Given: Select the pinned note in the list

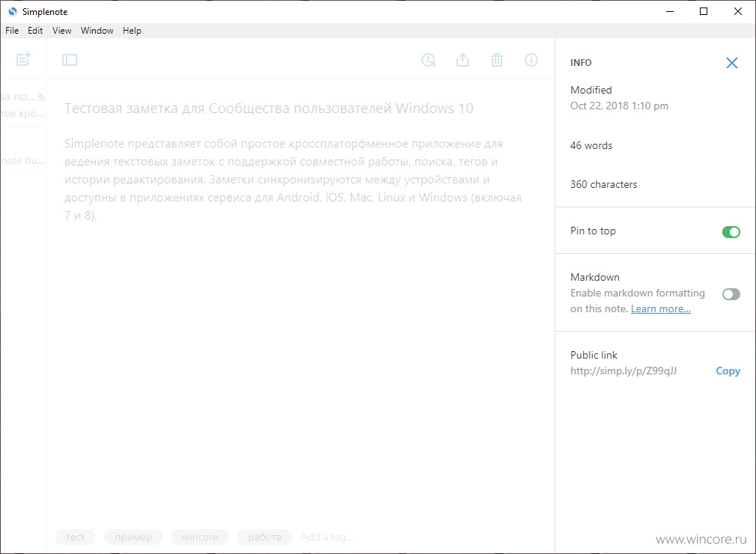Looking at the screenshot, I should pos(22,105).
